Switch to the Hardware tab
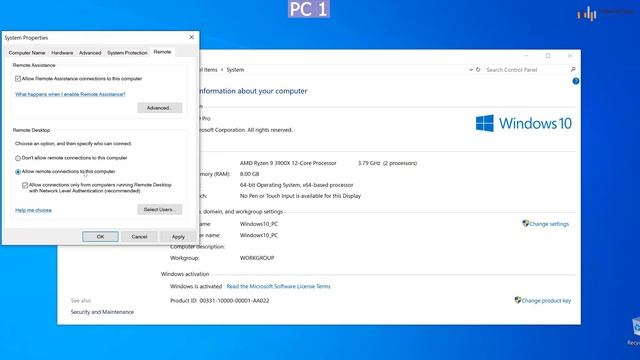The height and width of the screenshot is (360, 640). [x=62, y=53]
